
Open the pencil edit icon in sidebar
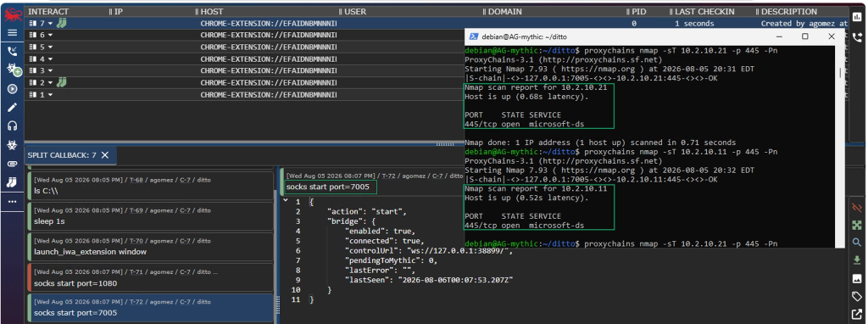pyautogui.click(x=12, y=108)
